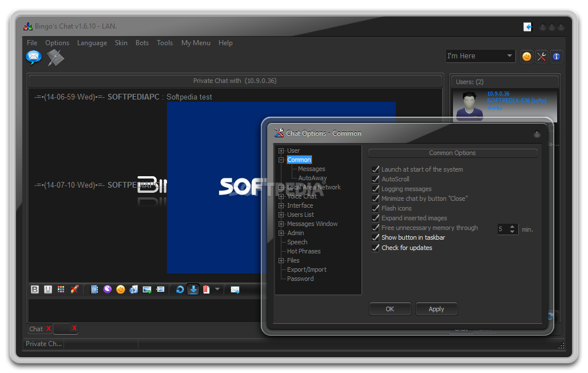Open the Skin menu
This screenshot has height=373, width=588.
tap(121, 43)
